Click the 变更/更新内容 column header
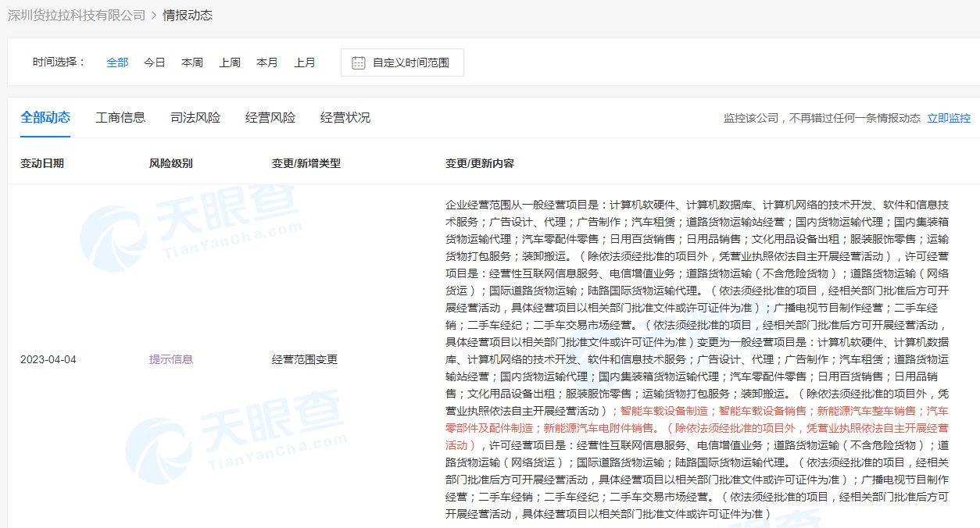 [480, 163]
